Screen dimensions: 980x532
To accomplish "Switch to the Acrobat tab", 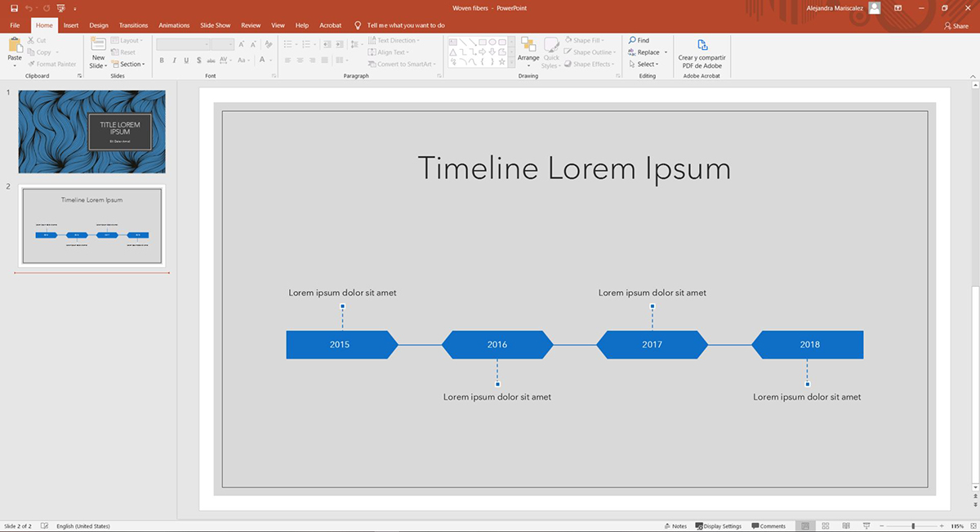I will click(x=331, y=25).
